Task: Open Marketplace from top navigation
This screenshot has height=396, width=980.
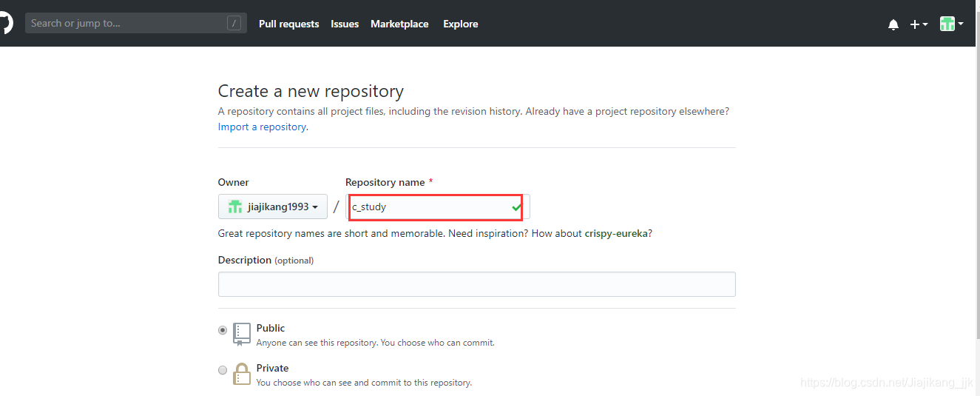Action: [x=399, y=24]
